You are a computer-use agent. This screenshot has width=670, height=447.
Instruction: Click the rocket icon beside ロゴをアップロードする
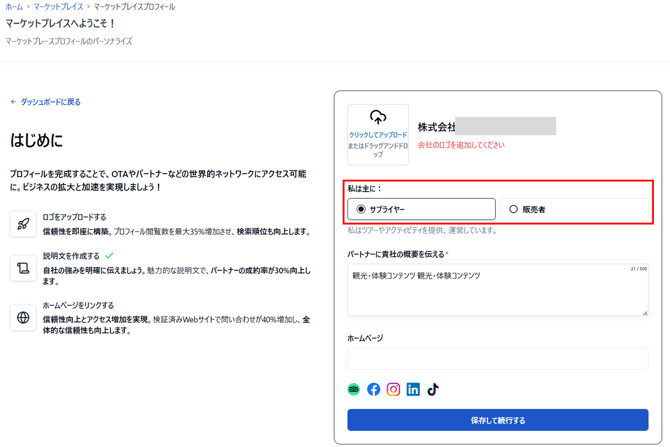(23, 224)
